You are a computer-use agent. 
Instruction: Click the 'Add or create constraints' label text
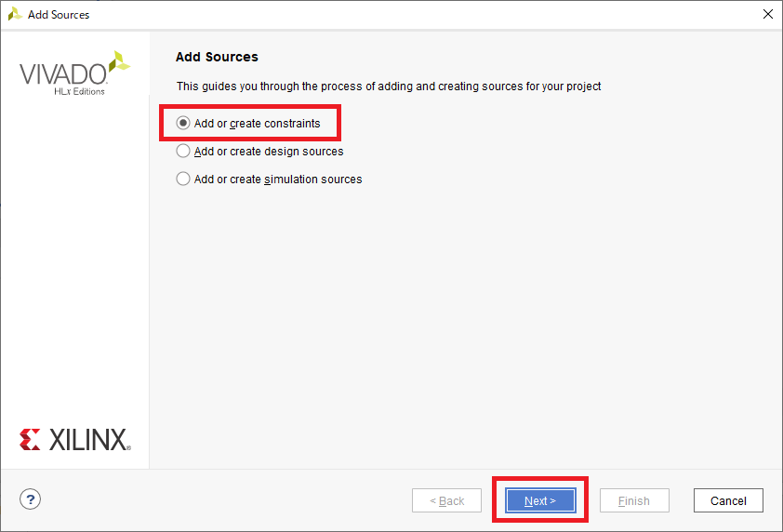click(258, 124)
